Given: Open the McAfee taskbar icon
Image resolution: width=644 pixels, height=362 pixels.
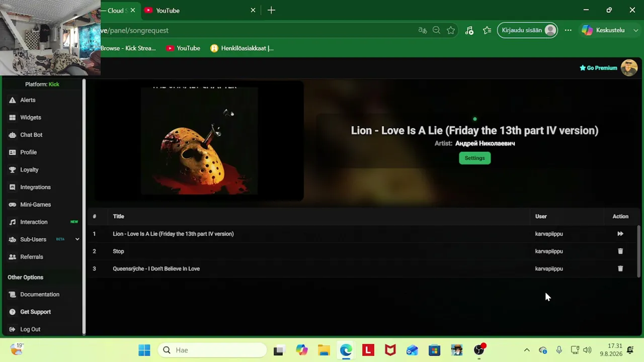Looking at the screenshot, I should coord(390,350).
